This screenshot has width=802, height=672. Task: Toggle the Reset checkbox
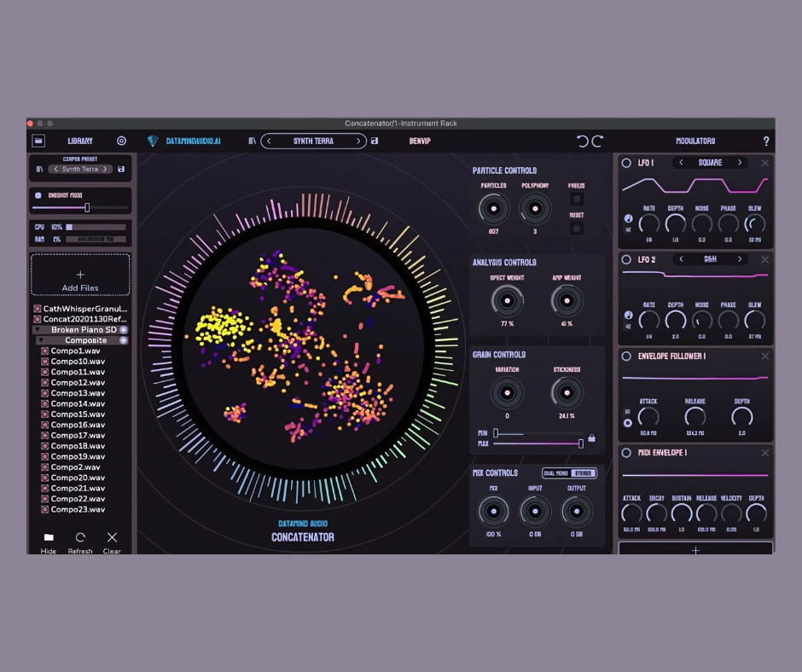577,228
